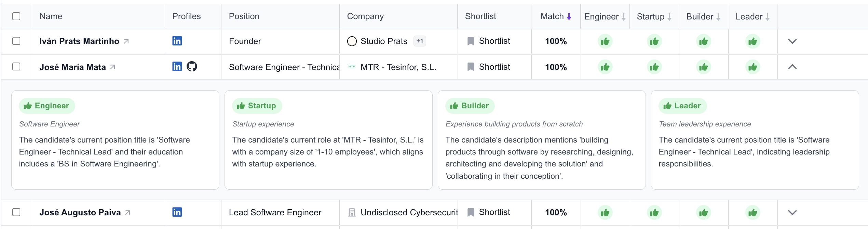Screen dimensions: 868x229
Task: Select the checkbox next to Iván Prats Martinho
Action: pyautogui.click(x=16, y=41)
